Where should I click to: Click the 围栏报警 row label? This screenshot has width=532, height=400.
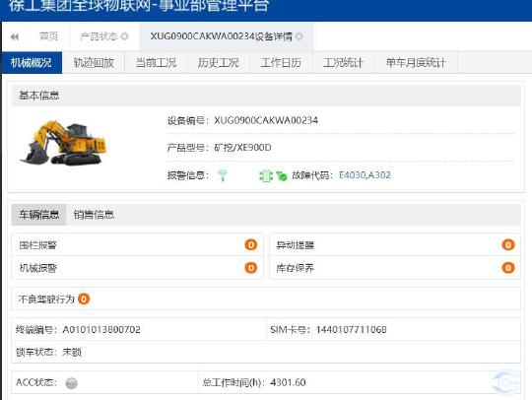point(38,245)
